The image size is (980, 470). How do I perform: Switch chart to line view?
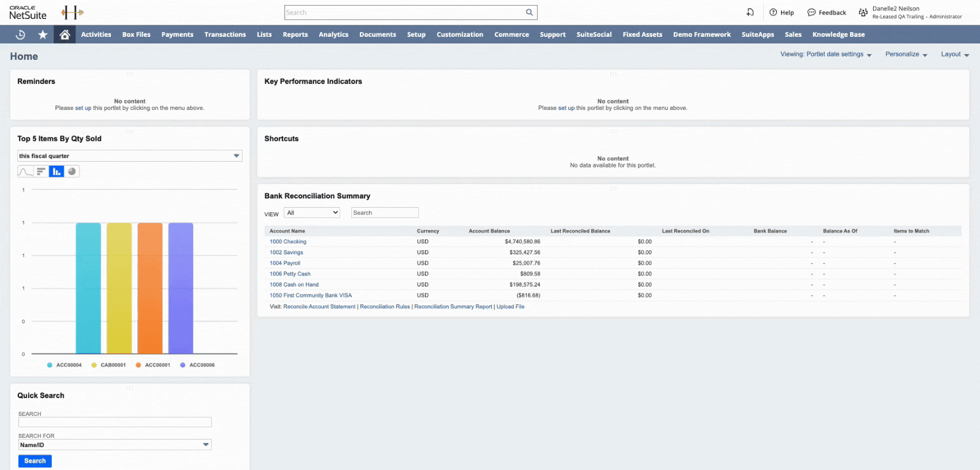pos(25,171)
